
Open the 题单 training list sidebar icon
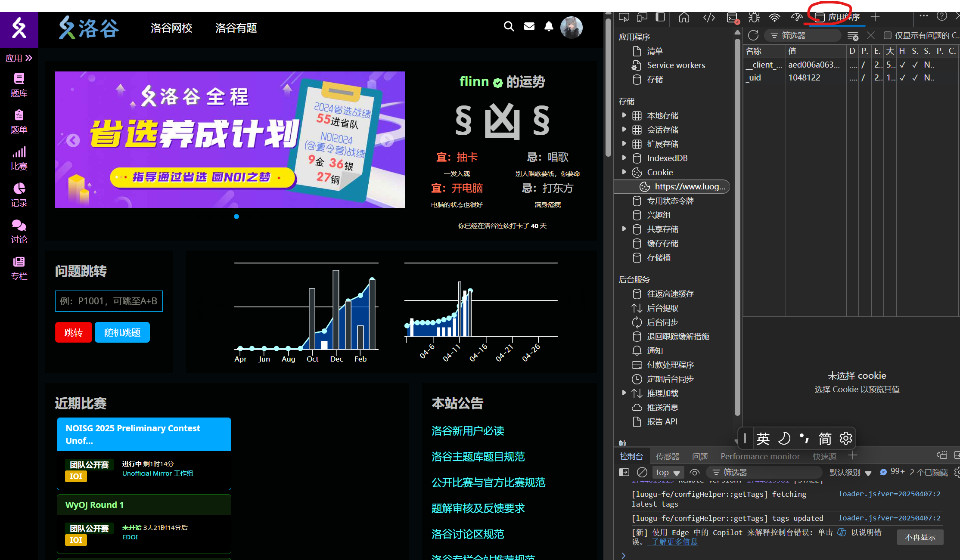point(19,122)
